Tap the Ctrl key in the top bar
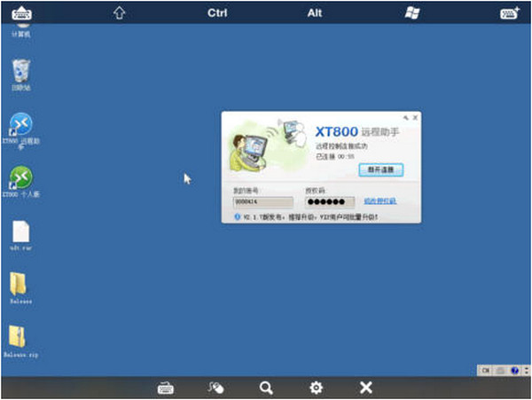This screenshot has width=532, height=400. tap(217, 13)
